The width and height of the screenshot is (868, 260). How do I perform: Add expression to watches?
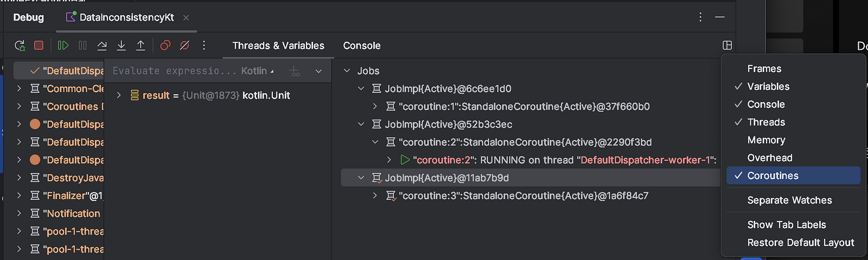click(x=295, y=71)
